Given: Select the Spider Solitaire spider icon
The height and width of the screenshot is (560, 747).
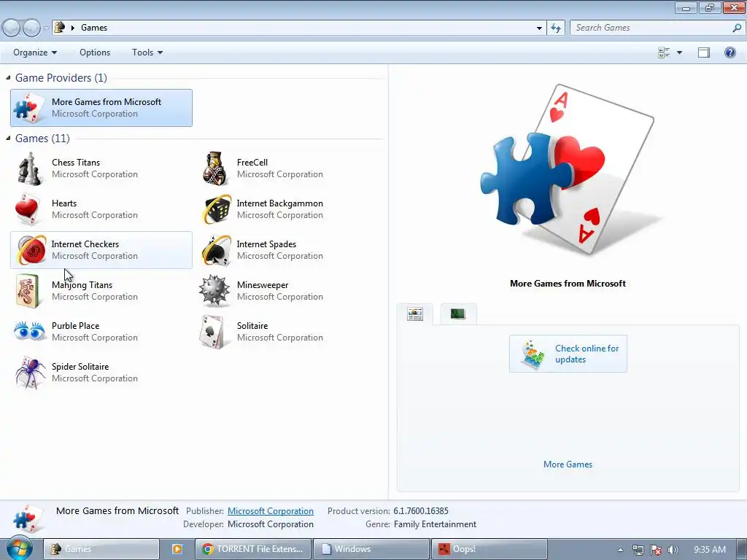Looking at the screenshot, I should (x=29, y=373).
